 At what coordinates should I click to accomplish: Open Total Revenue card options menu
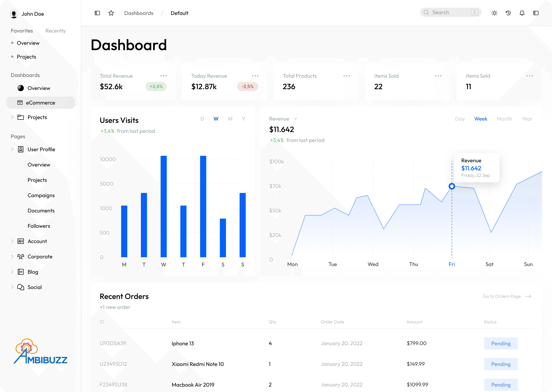point(164,76)
